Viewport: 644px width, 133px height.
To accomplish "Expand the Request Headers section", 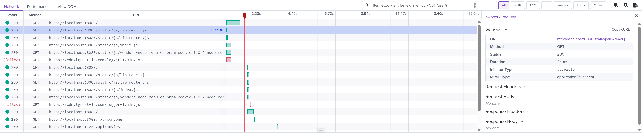I will coord(505,87).
